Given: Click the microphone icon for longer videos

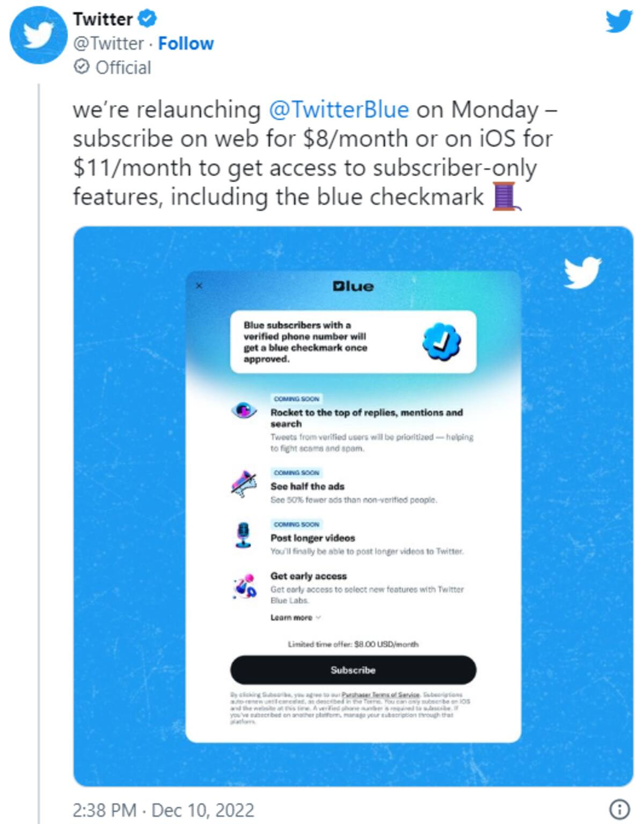Looking at the screenshot, I should (244, 535).
